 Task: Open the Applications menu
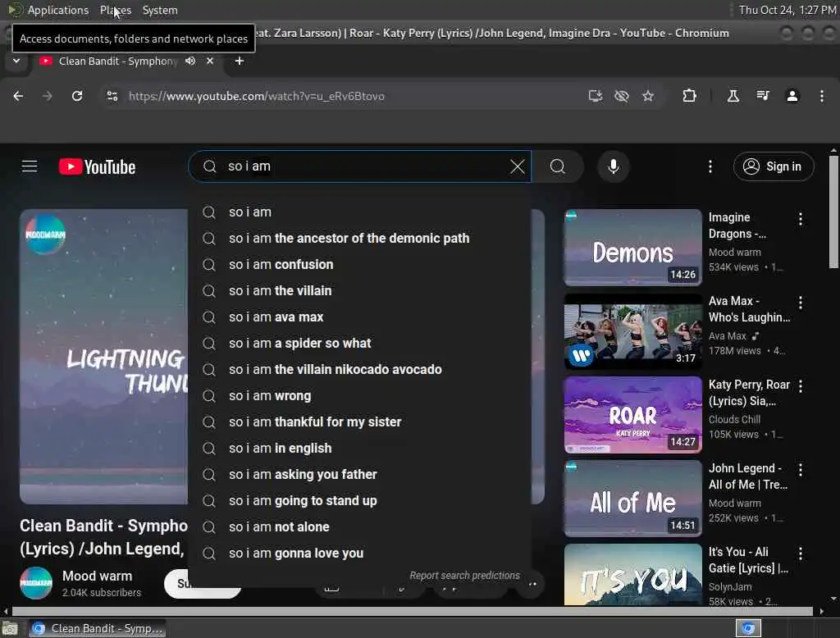tap(58, 10)
